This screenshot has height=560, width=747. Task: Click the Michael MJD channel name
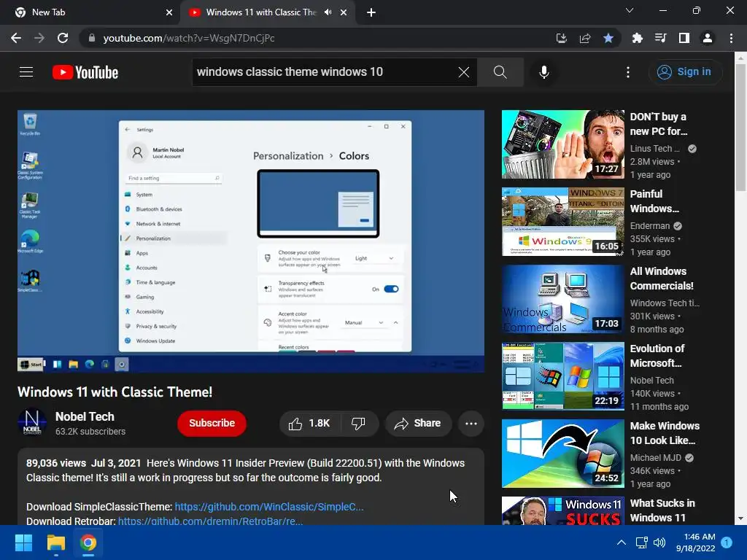[x=656, y=458]
